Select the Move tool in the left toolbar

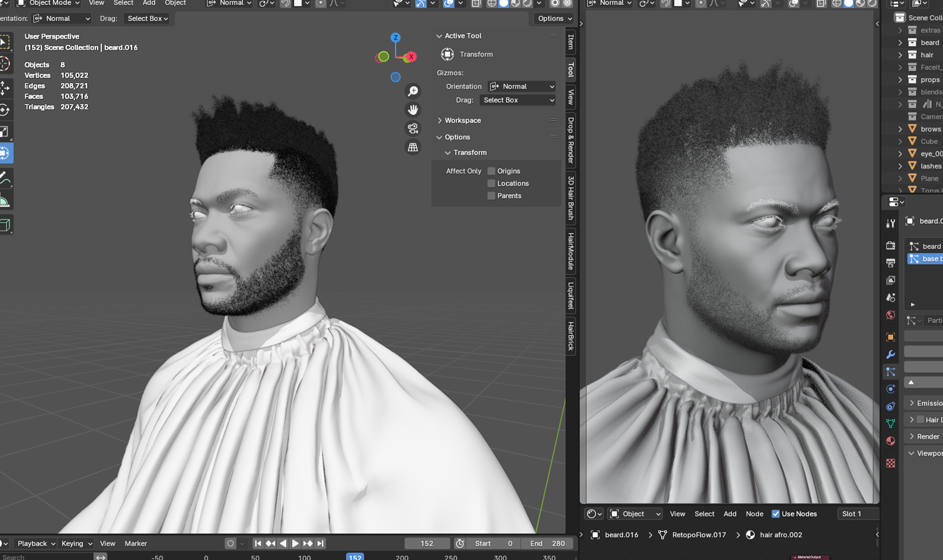7,88
